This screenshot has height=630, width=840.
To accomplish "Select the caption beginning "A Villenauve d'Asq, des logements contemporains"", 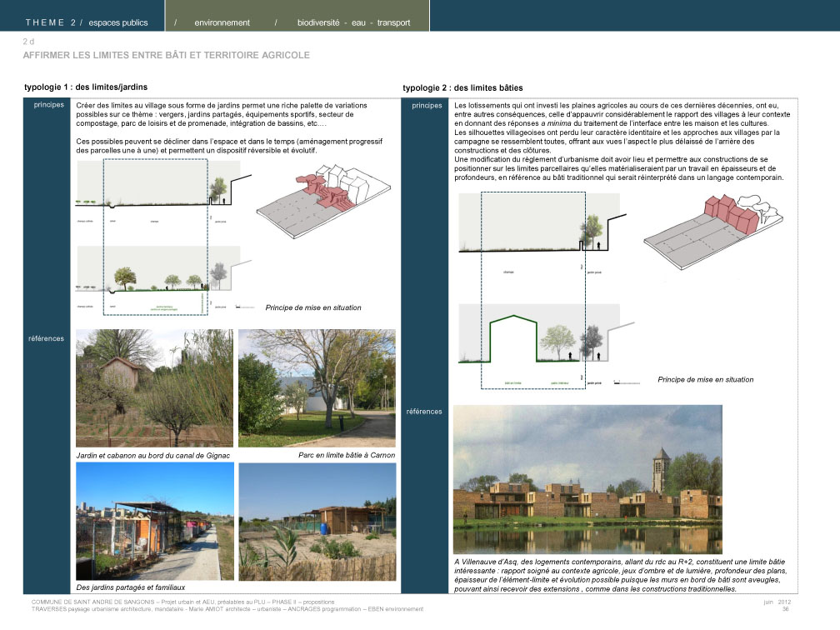I will coord(621,575).
